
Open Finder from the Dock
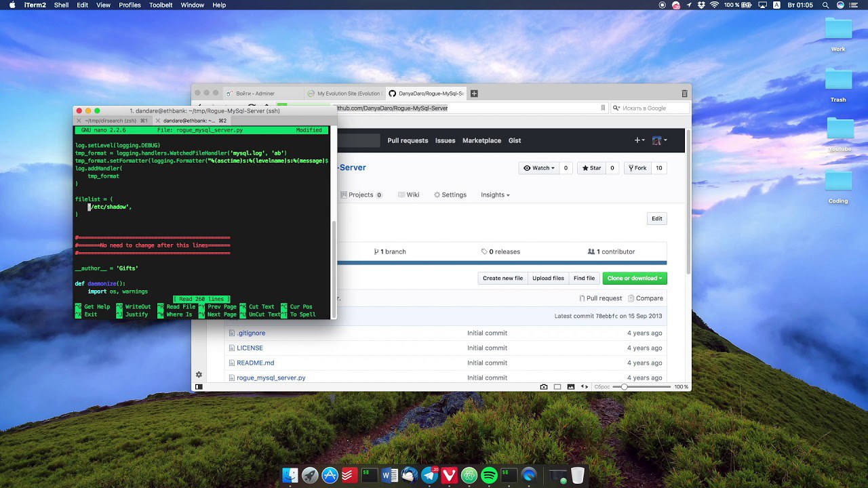click(x=290, y=476)
